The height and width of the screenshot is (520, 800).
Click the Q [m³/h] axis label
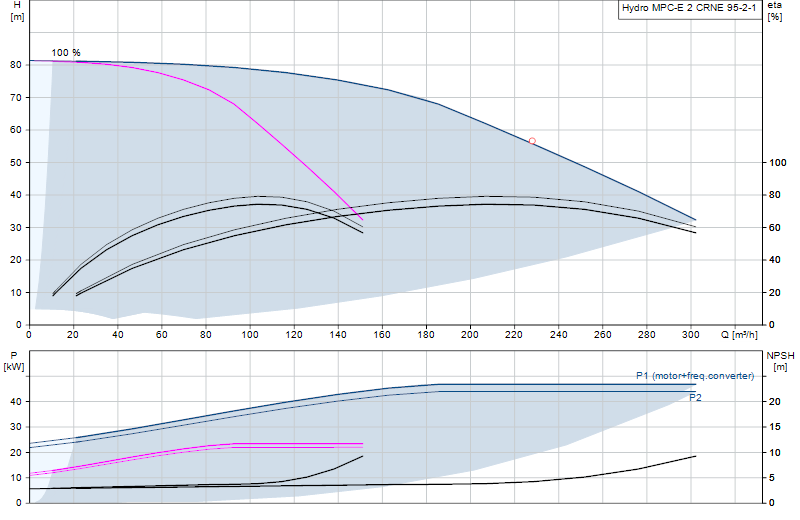pyautogui.click(x=739, y=335)
